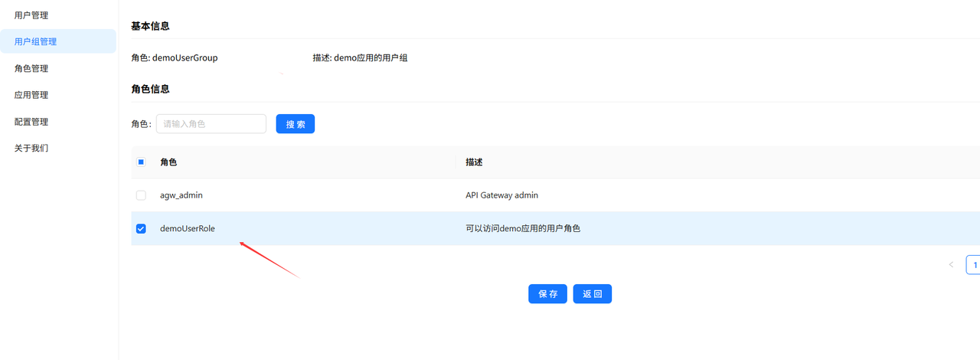Click the previous page arrow in pagination

click(951, 265)
